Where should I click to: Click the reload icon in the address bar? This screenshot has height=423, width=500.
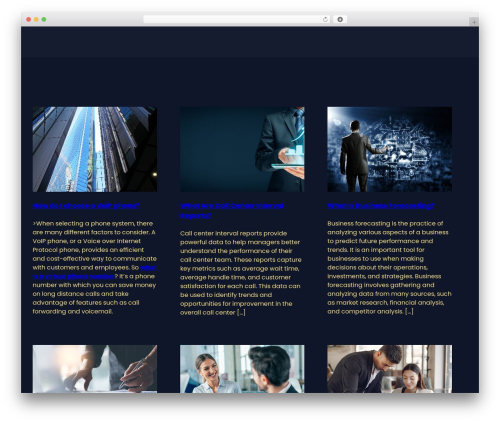tap(325, 20)
